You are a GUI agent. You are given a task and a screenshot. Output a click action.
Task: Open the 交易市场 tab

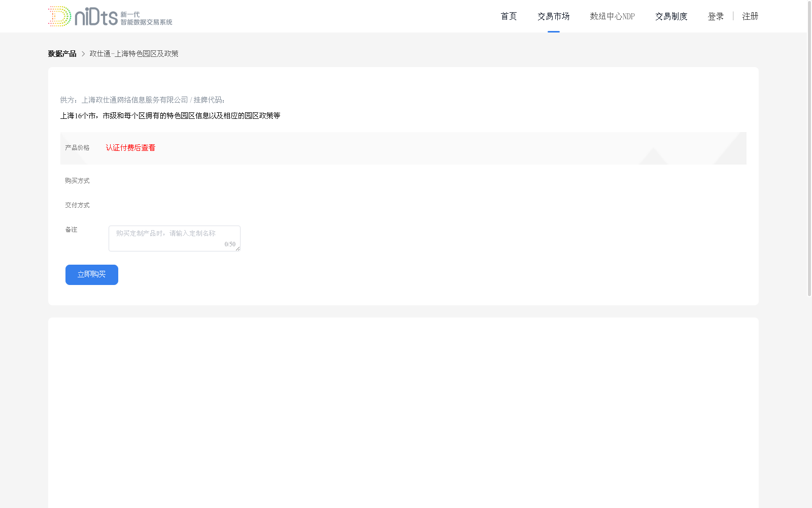pos(553,16)
